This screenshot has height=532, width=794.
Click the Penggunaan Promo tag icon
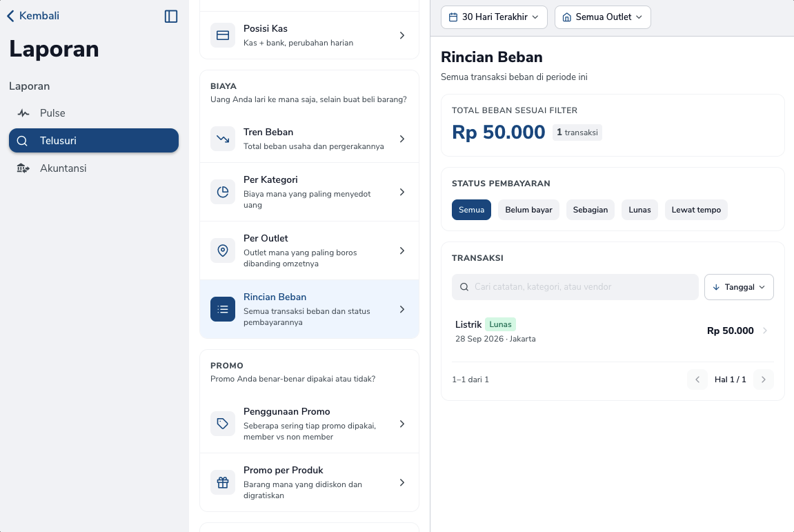click(223, 424)
